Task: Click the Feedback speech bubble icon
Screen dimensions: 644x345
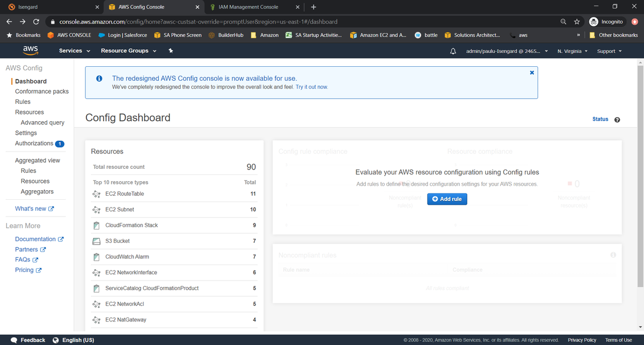Action: pos(14,340)
